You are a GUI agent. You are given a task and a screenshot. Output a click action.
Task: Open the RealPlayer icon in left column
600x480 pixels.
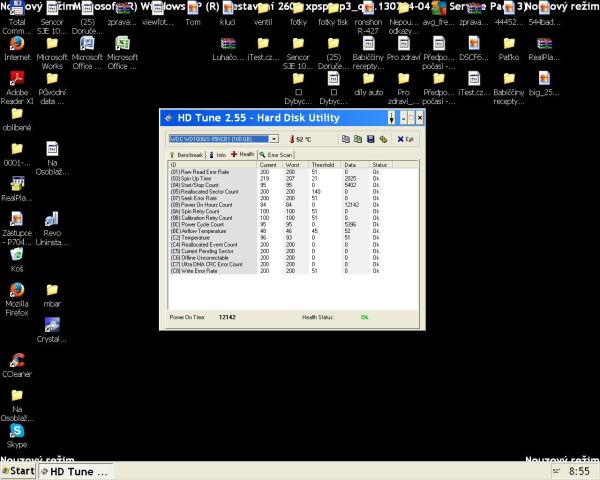[x=17, y=189]
